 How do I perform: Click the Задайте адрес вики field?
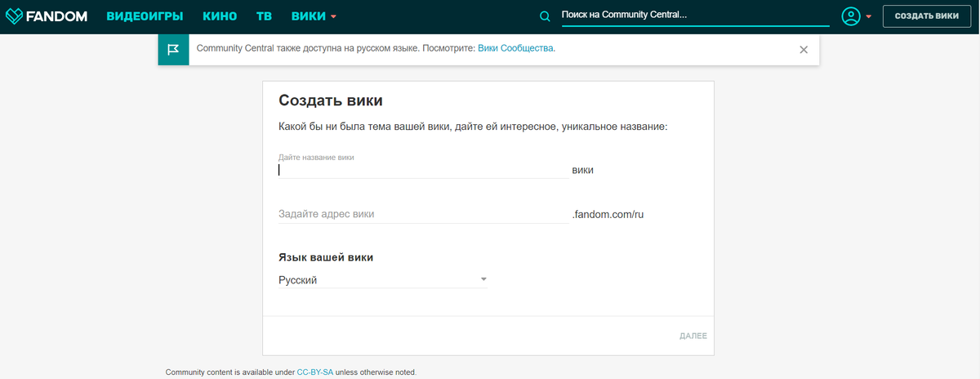click(423, 214)
